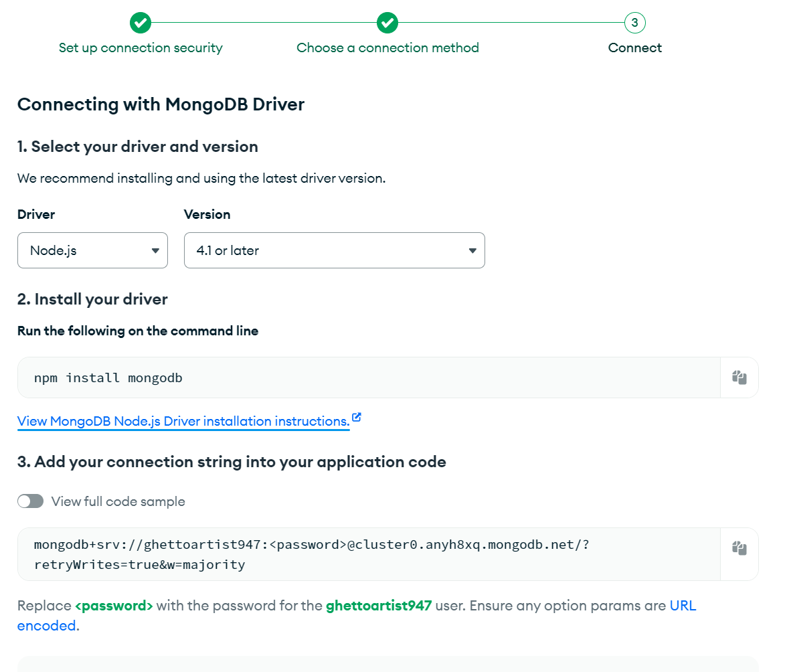Go to Set up connection security step
785x672 pixels.
pyautogui.click(x=141, y=48)
